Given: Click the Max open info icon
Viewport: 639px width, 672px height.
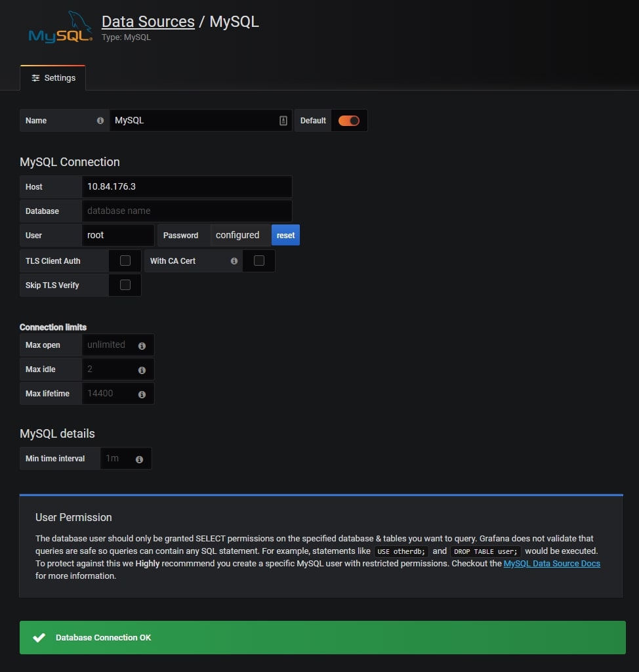Looking at the screenshot, I should pyautogui.click(x=142, y=345).
